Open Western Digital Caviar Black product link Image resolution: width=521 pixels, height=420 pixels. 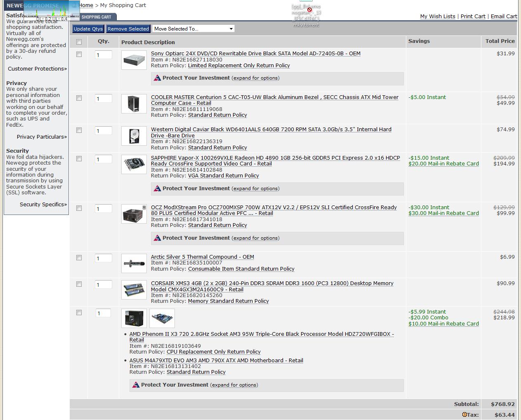tap(271, 132)
